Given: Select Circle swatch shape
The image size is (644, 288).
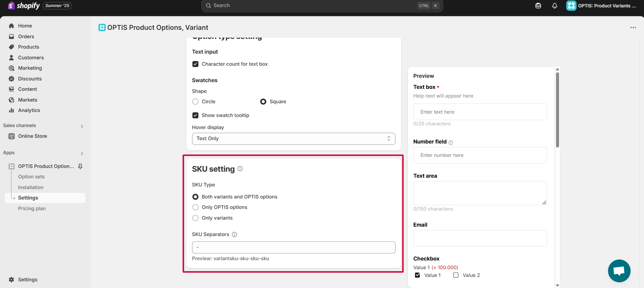Looking at the screenshot, I should 195,102.
